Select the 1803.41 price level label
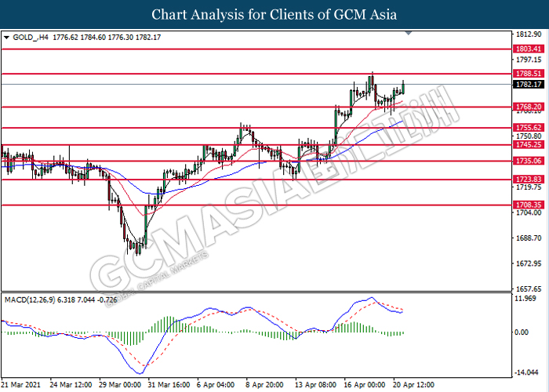549x392 pixels. [x=529, y=49]
